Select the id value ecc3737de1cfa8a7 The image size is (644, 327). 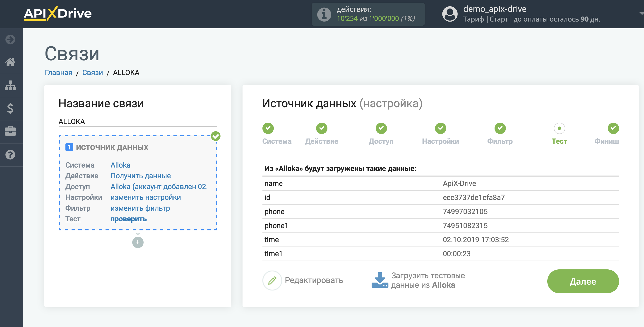pos(473,198)
